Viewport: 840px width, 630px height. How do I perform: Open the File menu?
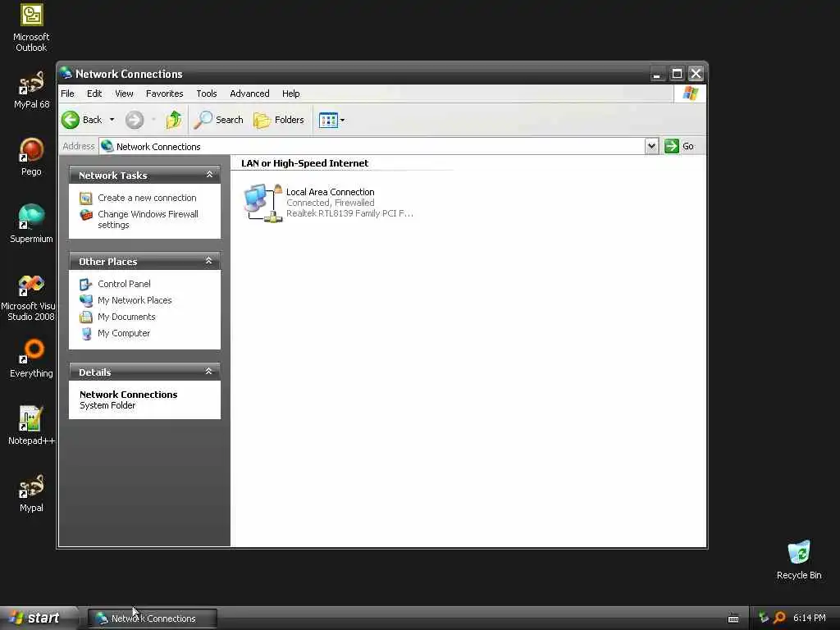click(x=67, y=94)
